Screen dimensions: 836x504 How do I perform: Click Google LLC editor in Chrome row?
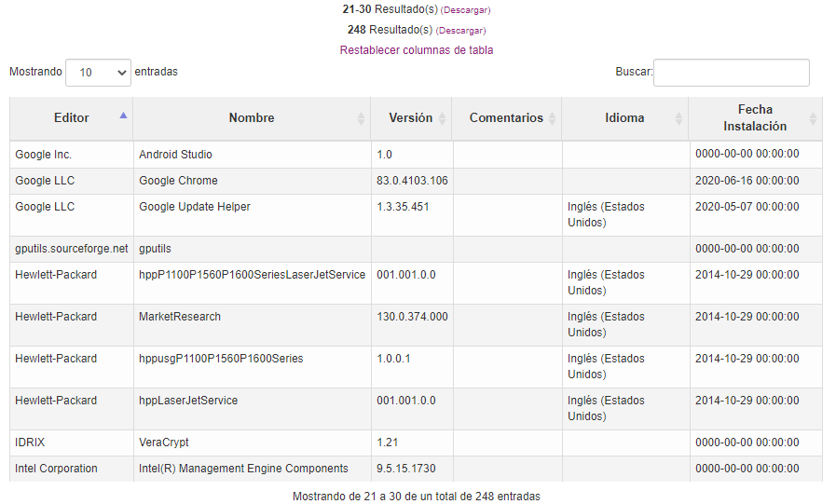click(72, 181)
